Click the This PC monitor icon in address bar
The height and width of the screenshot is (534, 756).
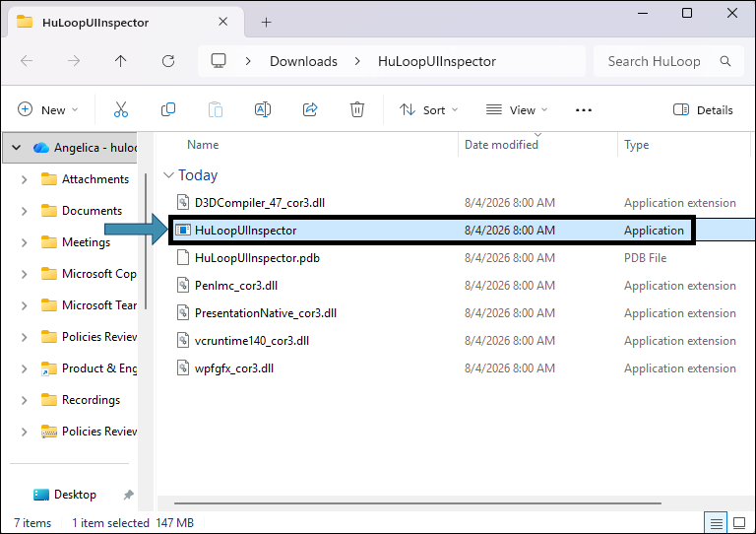coord(219,61)
